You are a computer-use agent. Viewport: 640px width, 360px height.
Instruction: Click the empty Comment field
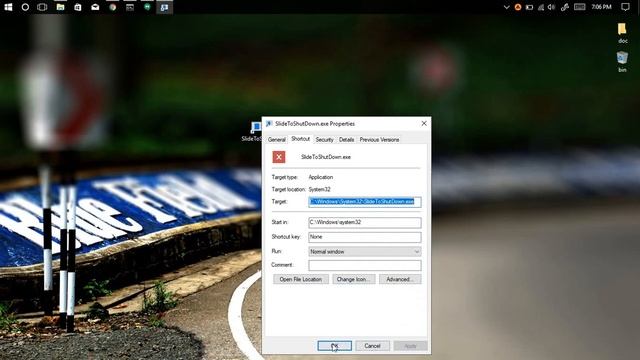click(x=364, y=265)
